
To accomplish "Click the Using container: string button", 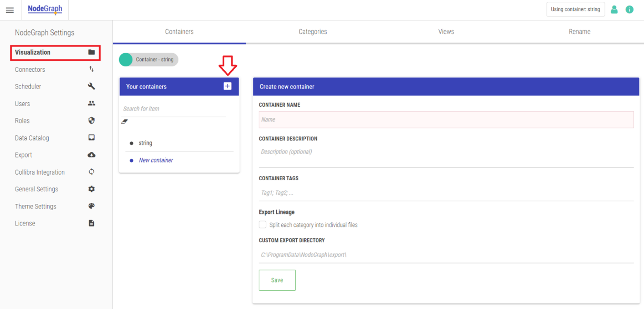I will pyautogui.click(x=575, y=9).
